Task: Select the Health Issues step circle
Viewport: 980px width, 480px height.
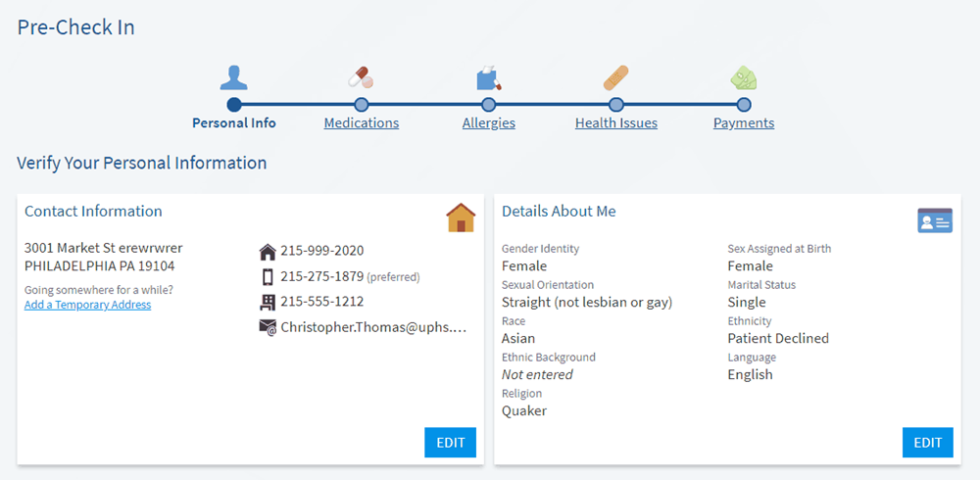Action: pos(616,105)
